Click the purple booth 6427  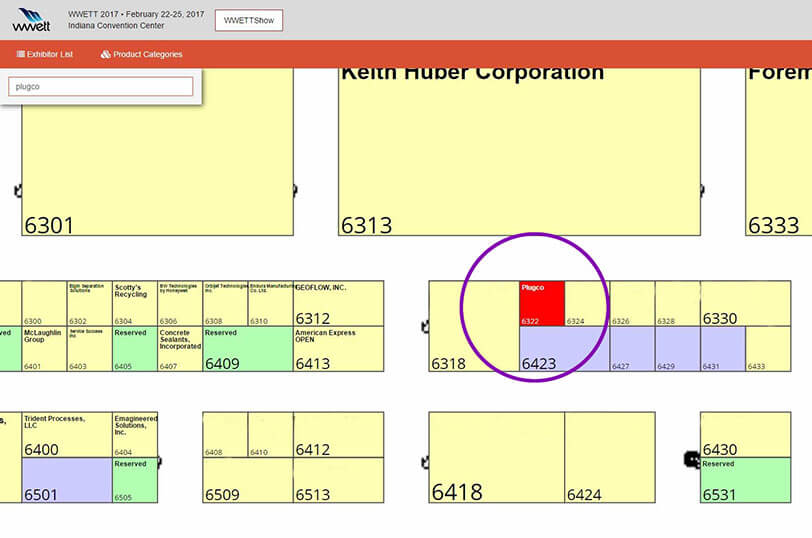[x=632, y=348]
